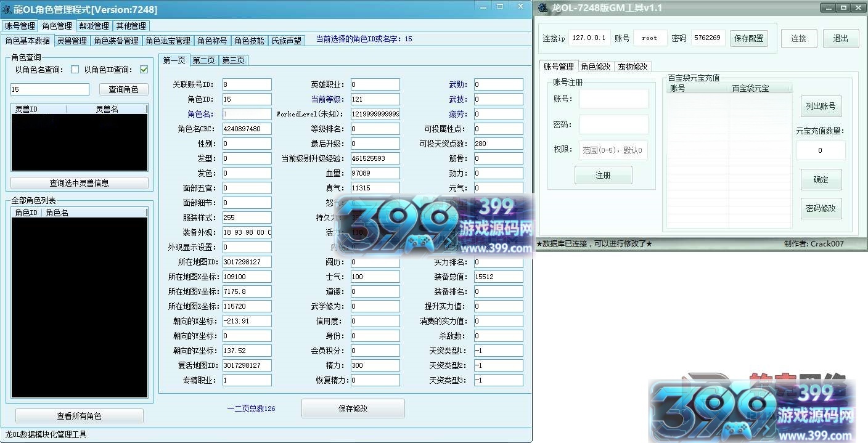
Task: Click the 注册 button in account registration
Action: pos(603,175)
